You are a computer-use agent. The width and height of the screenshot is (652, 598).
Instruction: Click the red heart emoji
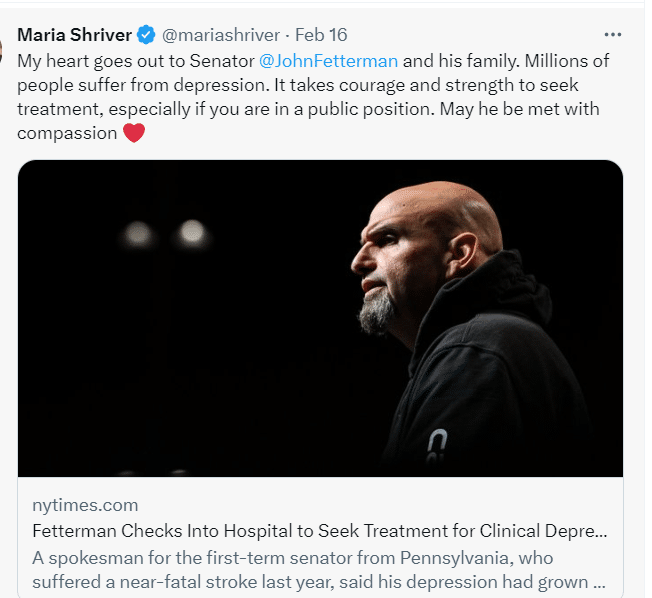[134, 133]
